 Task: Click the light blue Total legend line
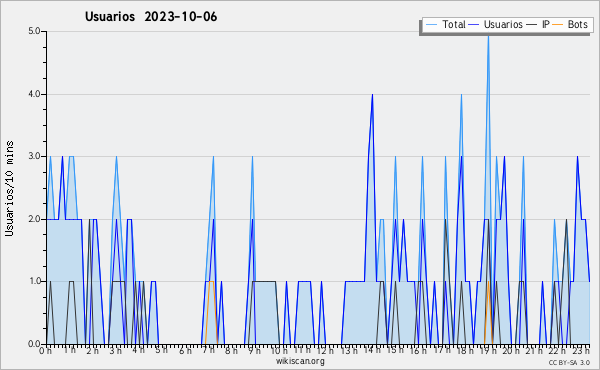(431, 25)
